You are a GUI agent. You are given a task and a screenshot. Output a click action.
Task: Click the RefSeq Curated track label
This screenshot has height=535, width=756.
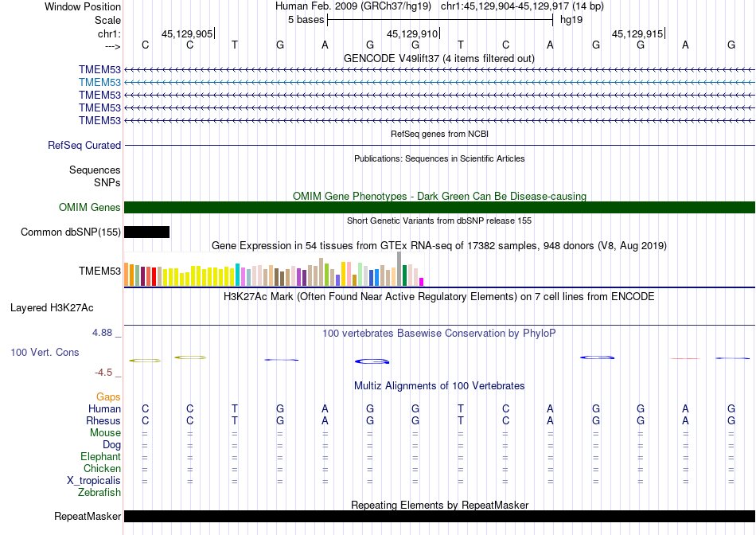click(x=84, y=146)
